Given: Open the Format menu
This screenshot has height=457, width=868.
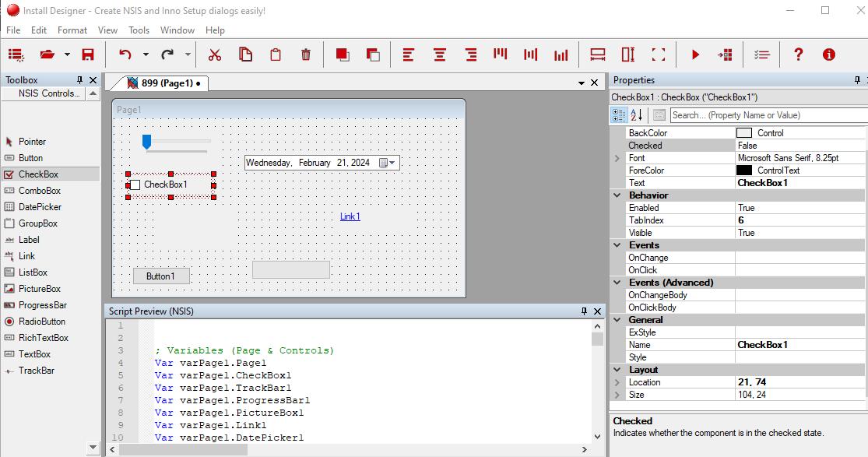Looking at the screenshot, I should click(x=72, y=30).
